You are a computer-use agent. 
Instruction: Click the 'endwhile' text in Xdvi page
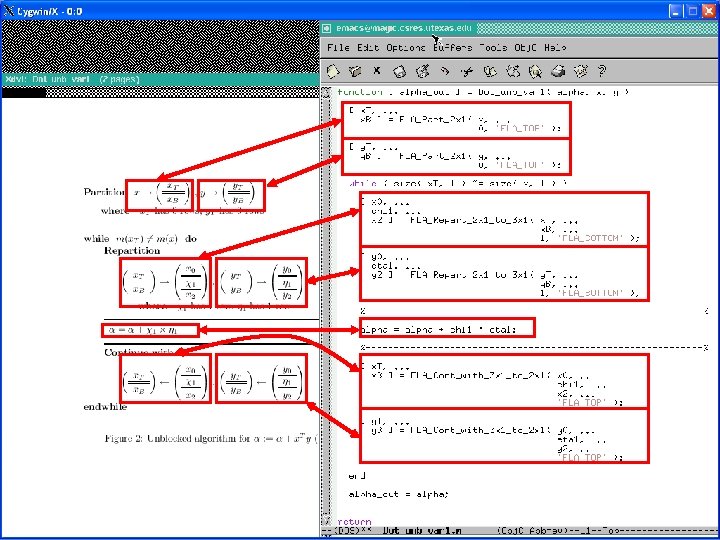click(105, 407)
